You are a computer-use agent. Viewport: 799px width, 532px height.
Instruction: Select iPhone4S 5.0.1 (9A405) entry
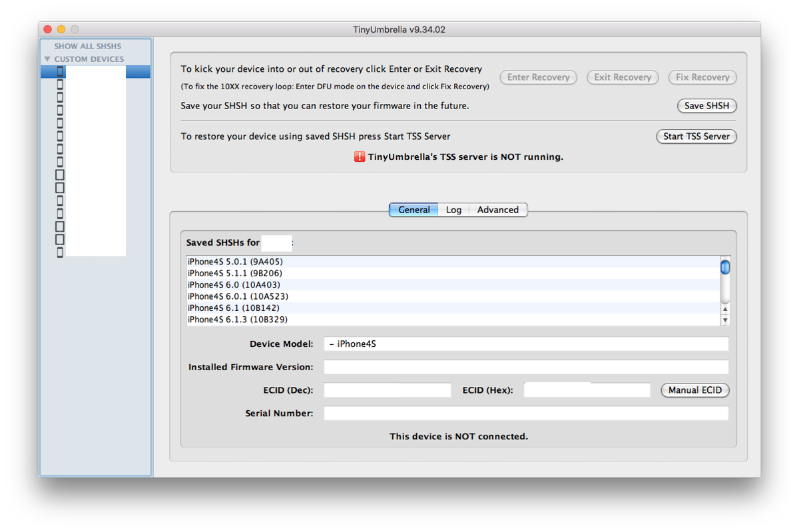pos(453,262)
